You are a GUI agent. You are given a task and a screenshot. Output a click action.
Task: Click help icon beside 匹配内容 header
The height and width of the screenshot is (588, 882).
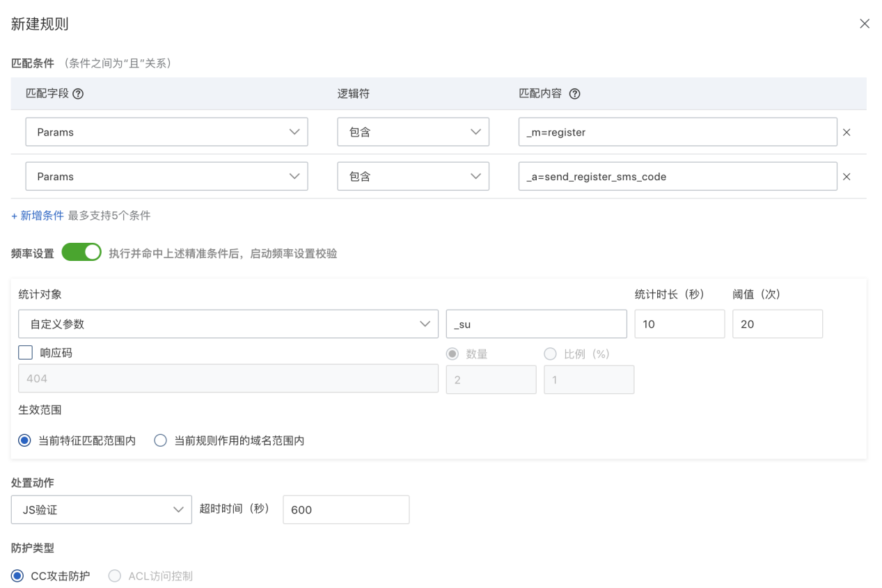574,94
